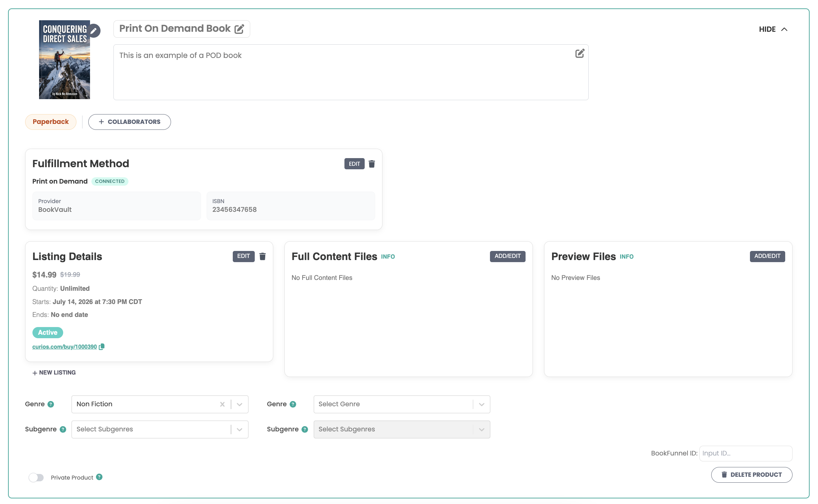Open the Private Product help icon

tap(99, 477)
